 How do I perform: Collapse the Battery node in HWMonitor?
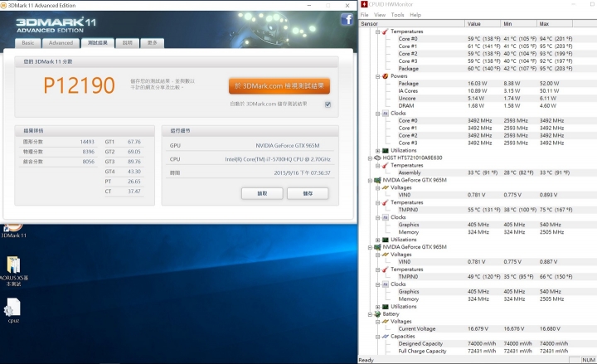370,314
